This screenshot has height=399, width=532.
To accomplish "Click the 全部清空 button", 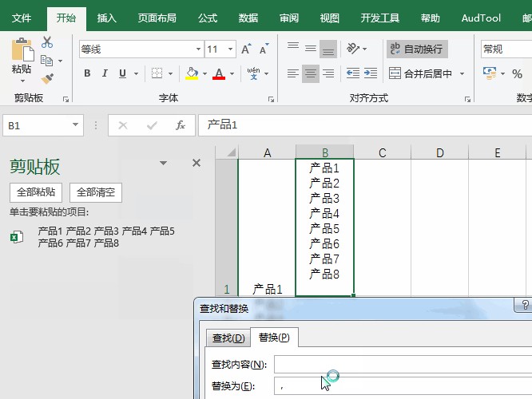I will [96, 192].
